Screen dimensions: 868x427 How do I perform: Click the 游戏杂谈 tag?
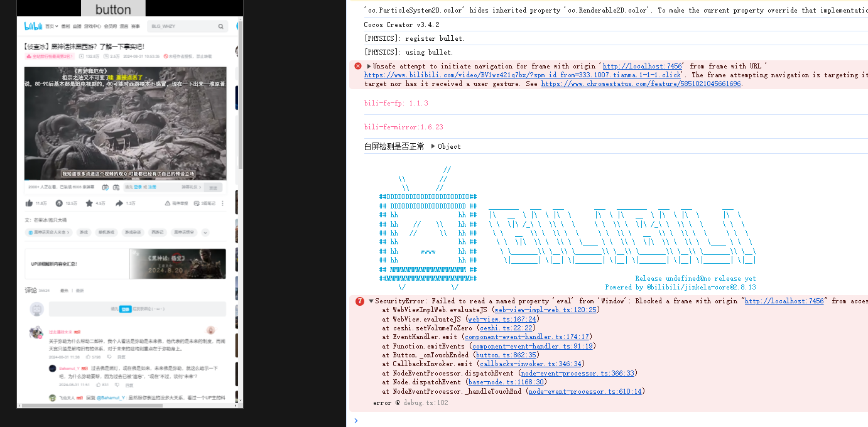133,232
